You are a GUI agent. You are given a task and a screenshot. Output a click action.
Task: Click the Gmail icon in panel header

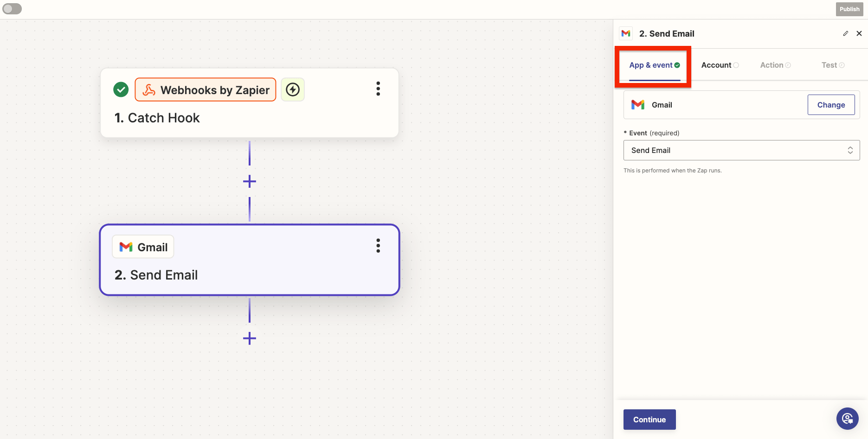(x=626, y=33)
